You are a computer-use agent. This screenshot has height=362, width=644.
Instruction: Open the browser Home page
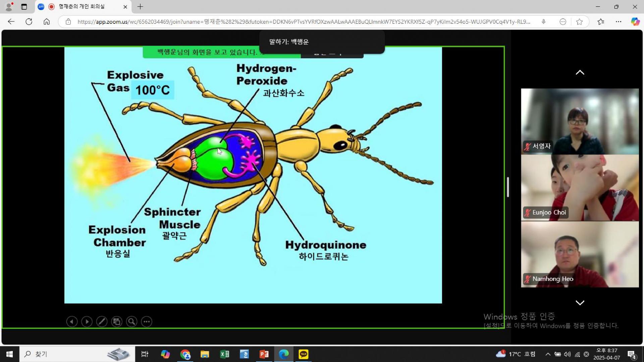coord(47,22)
